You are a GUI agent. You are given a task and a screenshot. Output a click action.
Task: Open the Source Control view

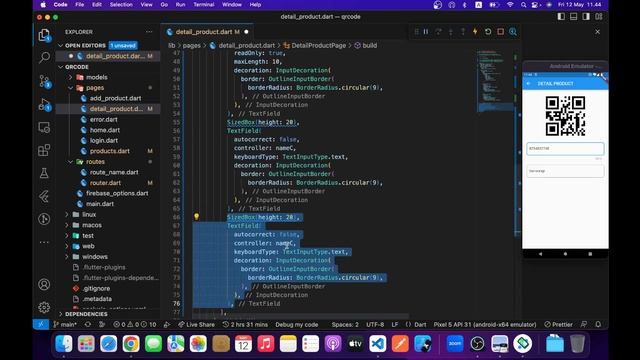pyautogui.click(x=44, y=81)
